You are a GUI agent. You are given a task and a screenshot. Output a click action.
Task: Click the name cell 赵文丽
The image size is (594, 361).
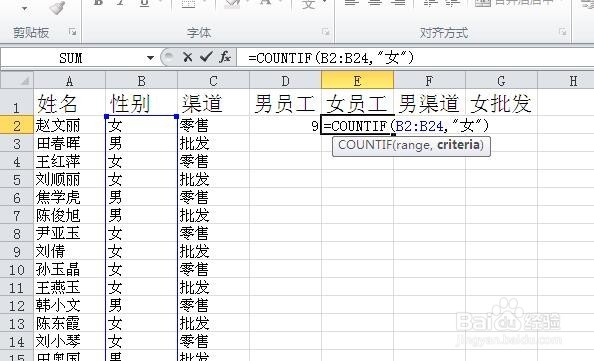69,125
